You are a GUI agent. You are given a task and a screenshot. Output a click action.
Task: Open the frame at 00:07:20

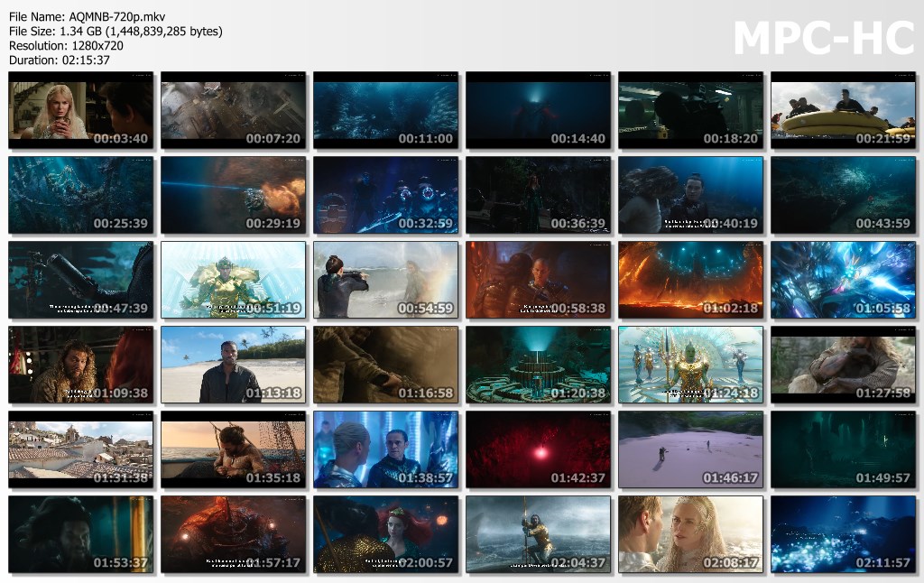click(x=234, y=110)
